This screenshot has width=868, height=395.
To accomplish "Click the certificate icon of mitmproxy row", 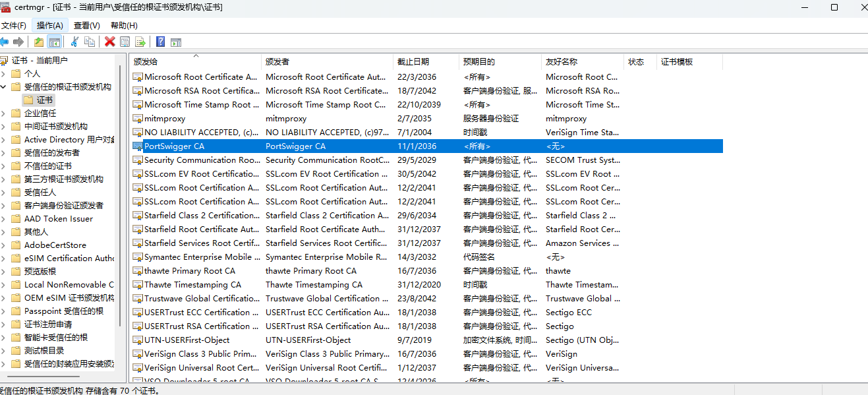I will coord(138,119).
